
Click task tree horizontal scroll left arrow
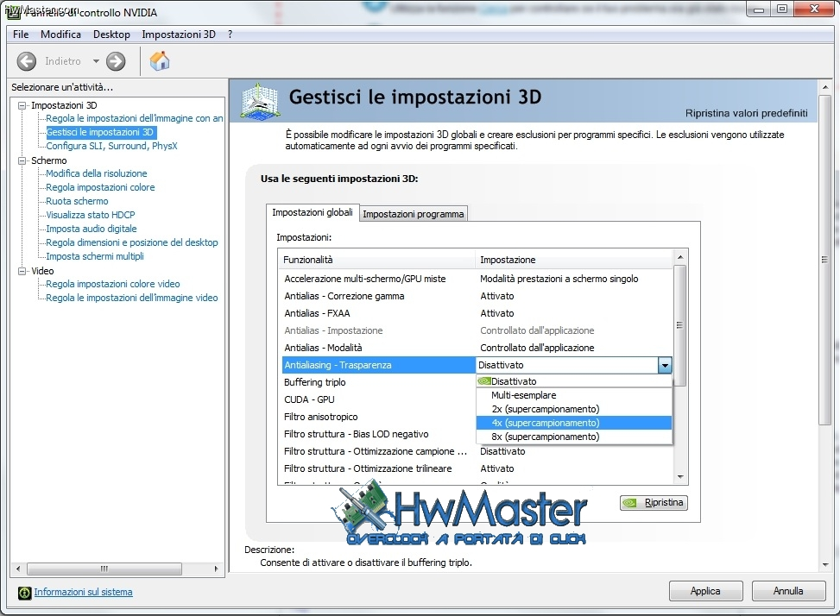coord(18,569)
